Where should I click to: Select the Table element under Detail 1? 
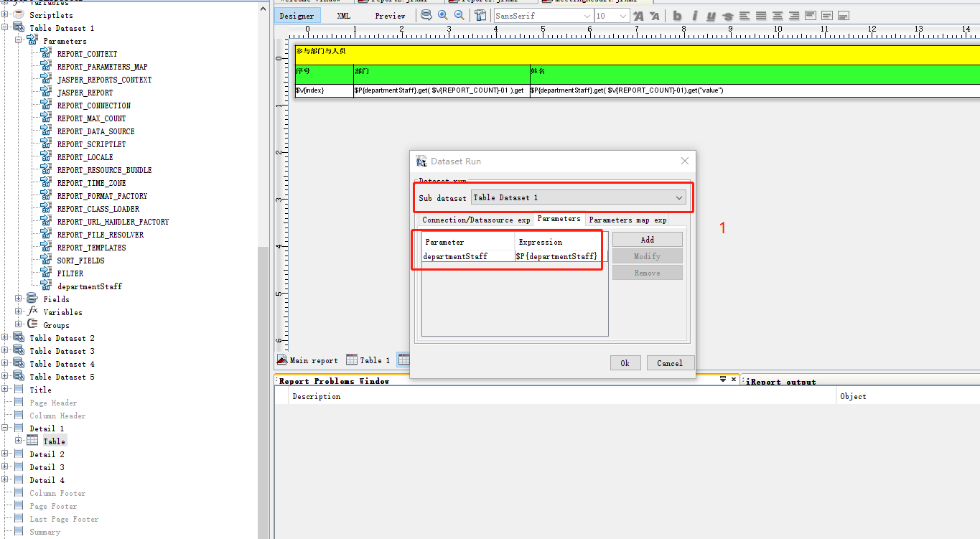(x=54, y=441)
